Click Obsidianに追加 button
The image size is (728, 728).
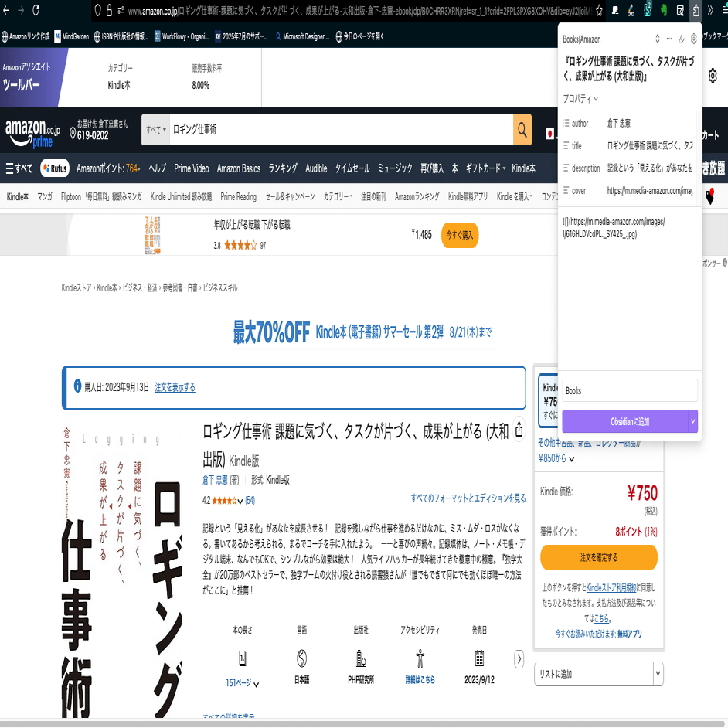(624, 421)
